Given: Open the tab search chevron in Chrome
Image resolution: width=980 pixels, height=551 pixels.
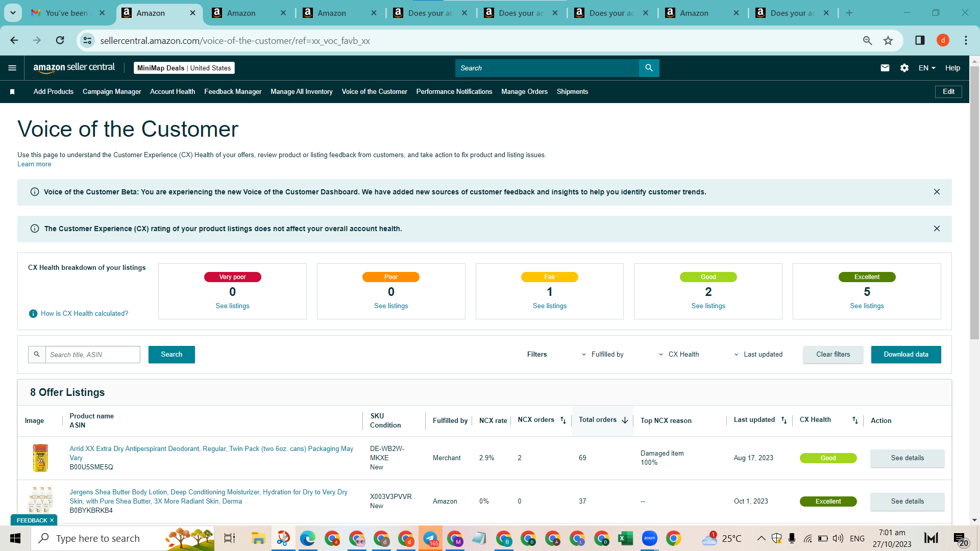Looking at the screenshot, I should 13,13.
